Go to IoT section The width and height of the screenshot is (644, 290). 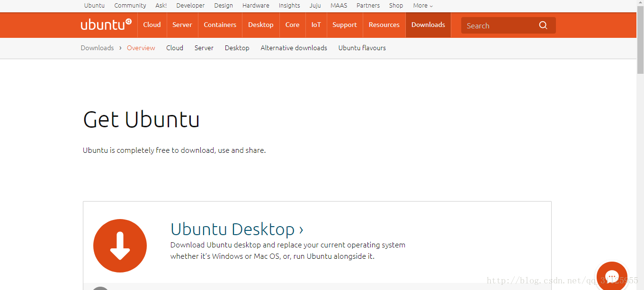click(316, 25)
